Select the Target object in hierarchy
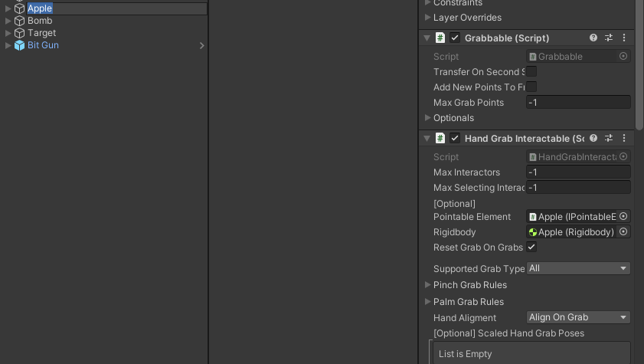Viewport: 644px width, 364px height. (41, 33)
